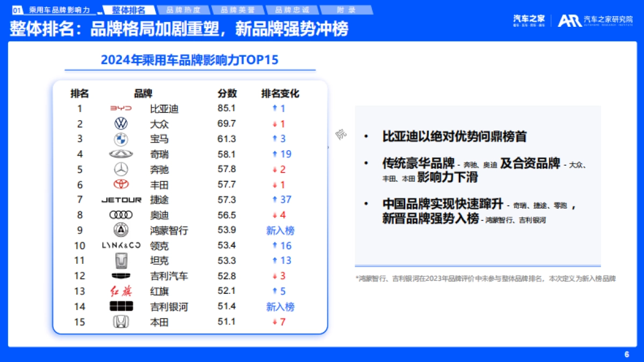Screen dimensions: 644x362
Task: Click the Chery logo next to 奇瑞
Action: point(121,154)
